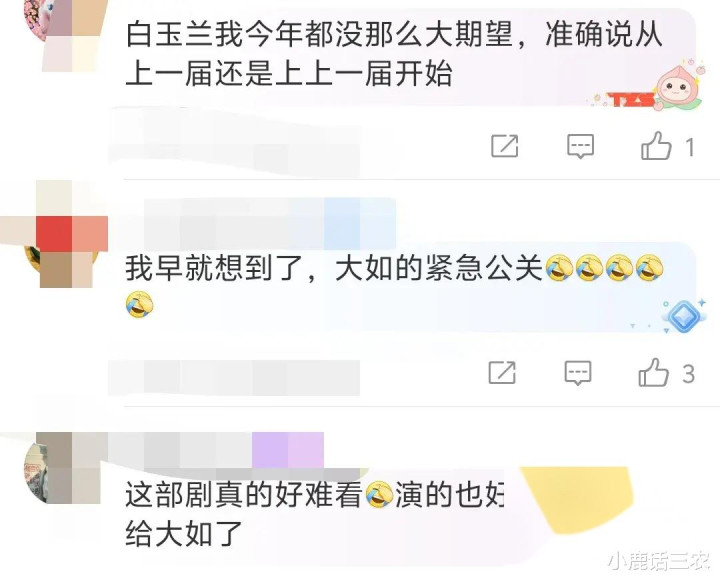Open replies for the 白玉兰 comment
This screenshot has height=584, width=720.
point(580,146)
